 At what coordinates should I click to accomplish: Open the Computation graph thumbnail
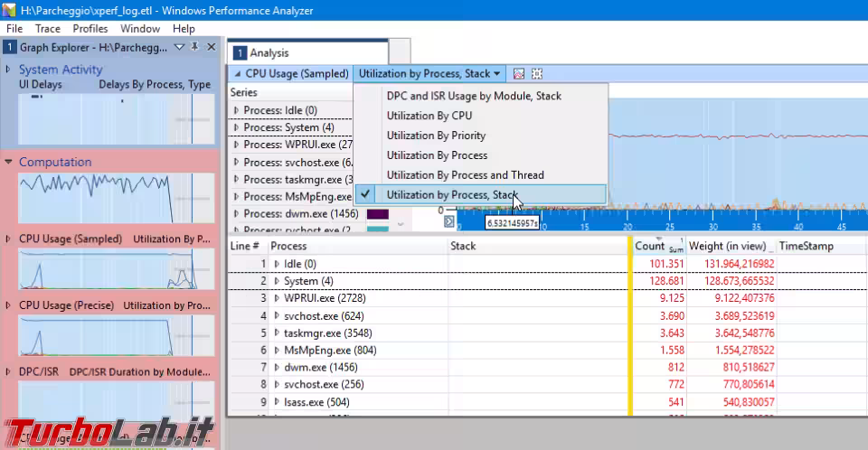pyautogui.click(x=117, y=198)
